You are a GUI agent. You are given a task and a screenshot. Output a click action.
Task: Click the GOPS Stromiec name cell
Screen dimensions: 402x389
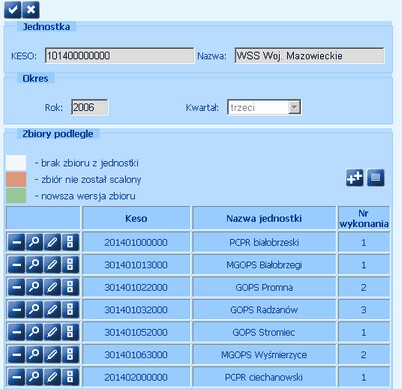pos(264,332)
